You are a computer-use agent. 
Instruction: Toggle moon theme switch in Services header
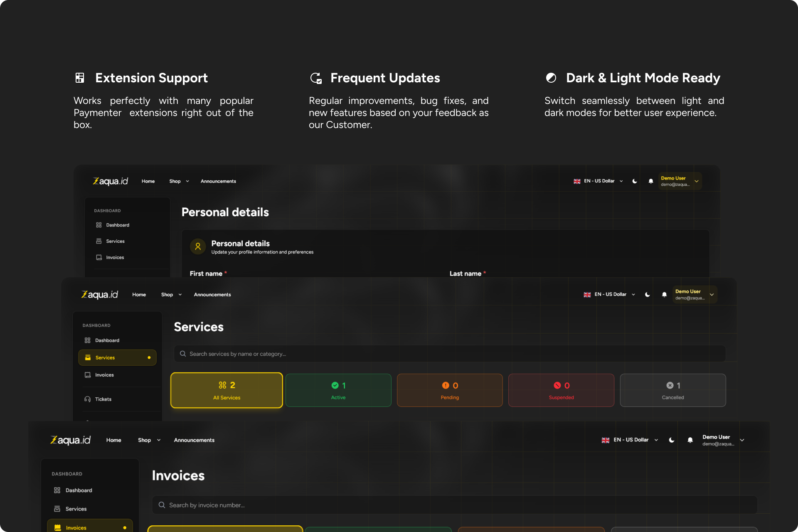point(648,295)
